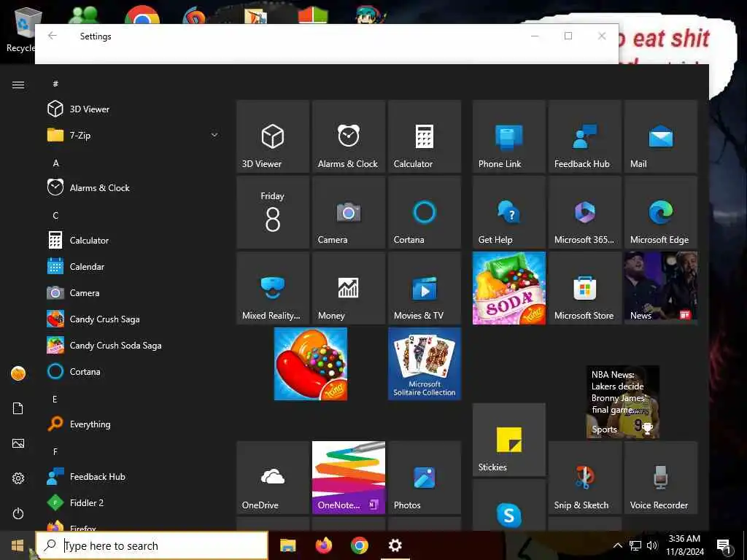Viewport: 747px width, 560px height.
Task: Open the Friday 8 calendar tile
Action: click(273, 212)
